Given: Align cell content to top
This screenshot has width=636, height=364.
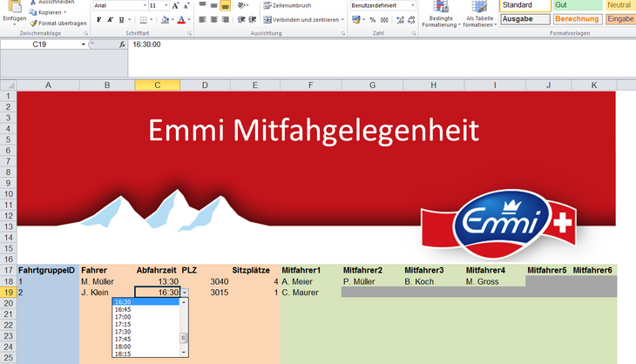Looking at the screenshot, I should [202, 5].
